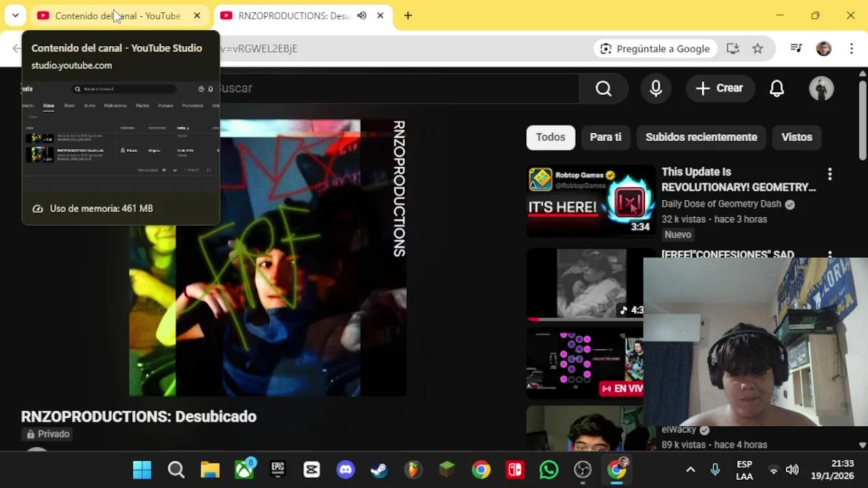This screenshot has height=488, width=868.
Task: Click the RNZOPRODUCTIONS Desubicado video player
Action: pyautogui.click(x=268, y=258)
